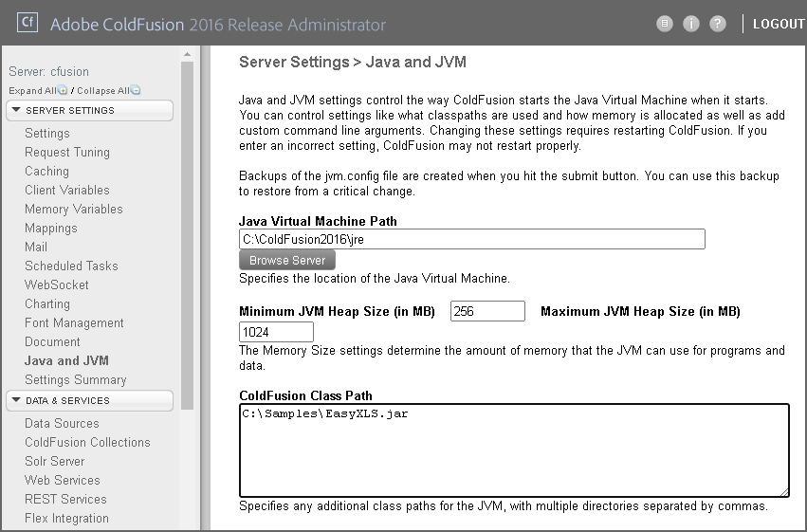Click inside the ColdFusion Class Path textarea
This screenshot has width=807, height=532.
pyautogui.click(x=514, y=450)
